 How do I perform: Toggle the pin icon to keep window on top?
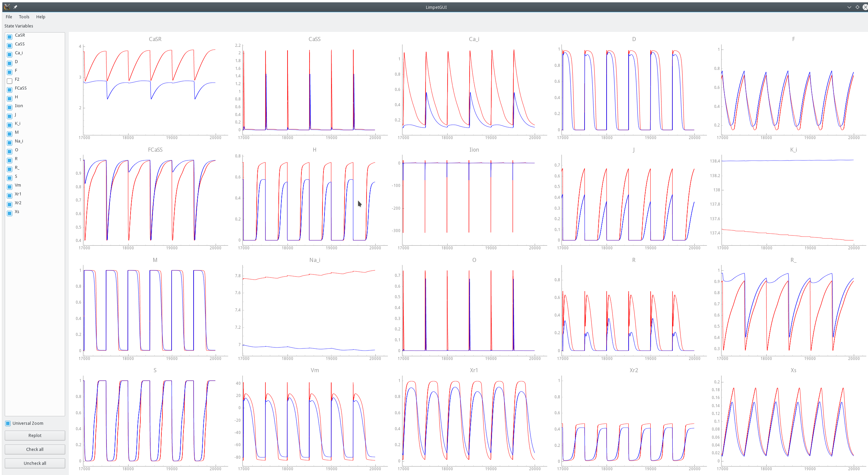coord(15,7)
